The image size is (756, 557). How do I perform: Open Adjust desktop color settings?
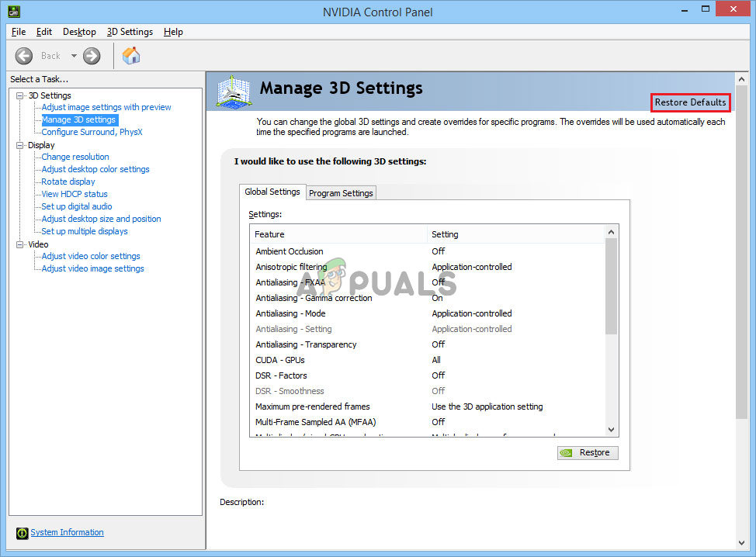pyautogui.click(x=95, y=169)
